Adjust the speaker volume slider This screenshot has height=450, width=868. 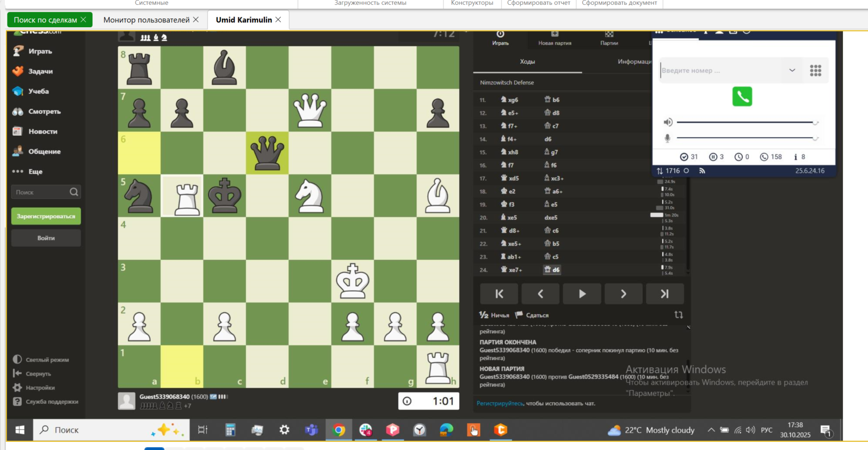click(x=748, y=123)
